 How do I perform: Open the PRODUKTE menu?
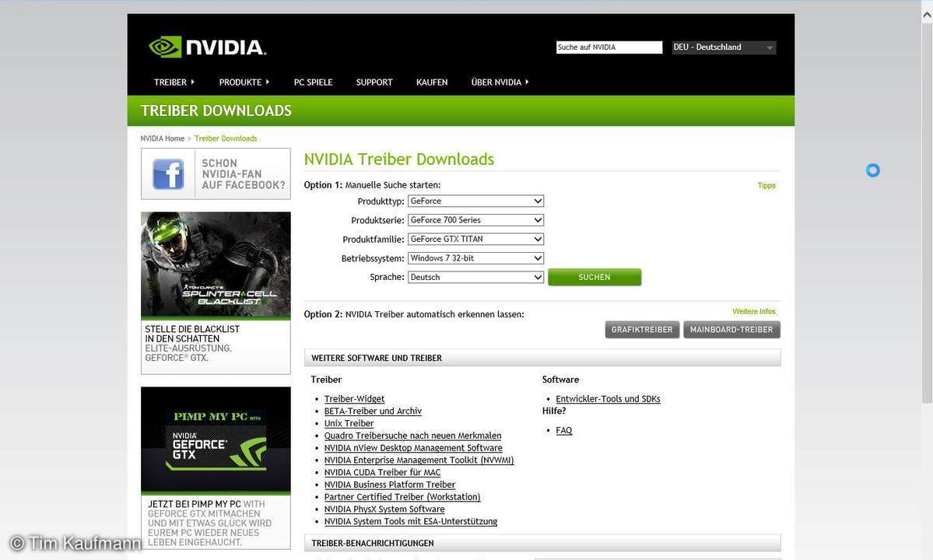(x=244, y=82)
